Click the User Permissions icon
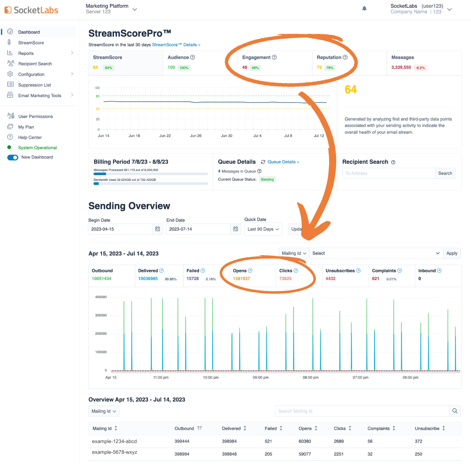471x476 pixels. tap(11, 116)
